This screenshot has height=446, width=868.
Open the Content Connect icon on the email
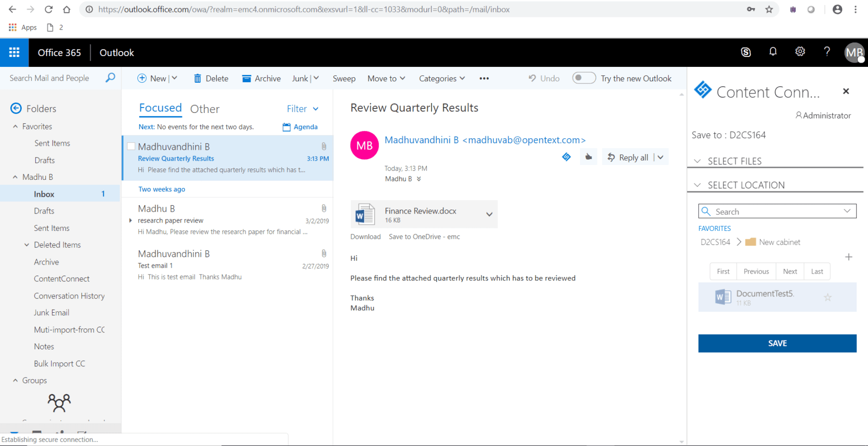click(x=567, y=157)
